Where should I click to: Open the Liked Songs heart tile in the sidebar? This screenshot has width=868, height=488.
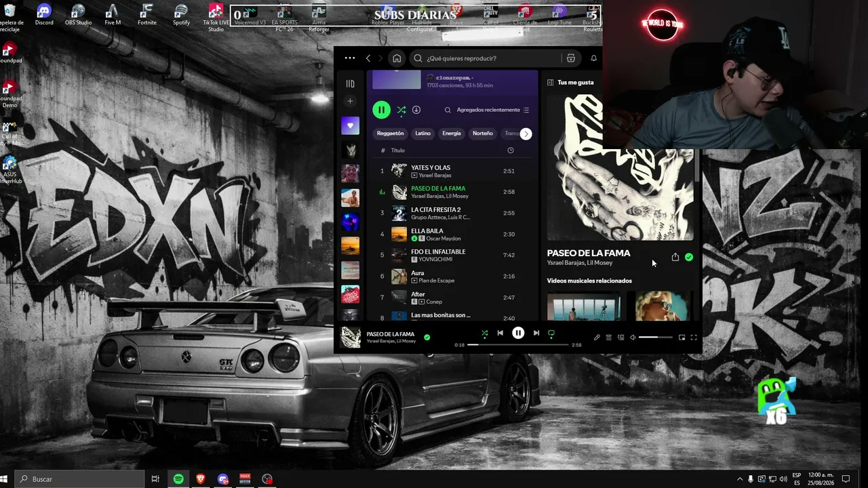click(350, 125)
